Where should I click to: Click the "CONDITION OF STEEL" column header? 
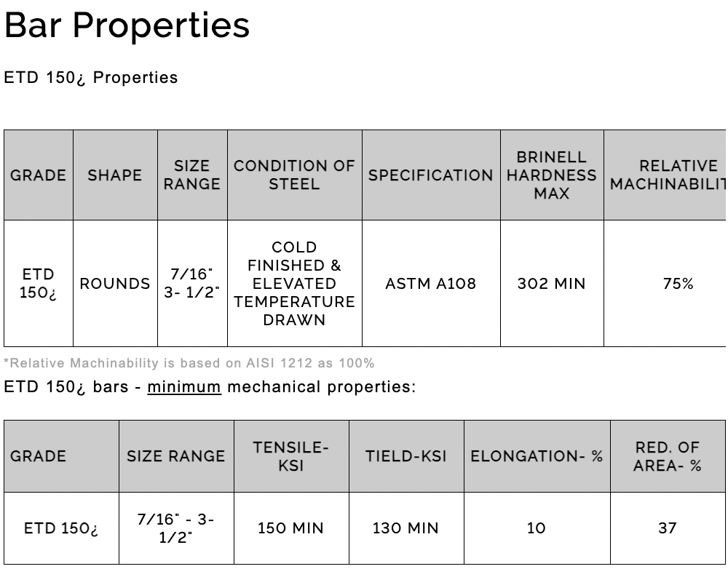pyautogui.click(x=294, y=175)
